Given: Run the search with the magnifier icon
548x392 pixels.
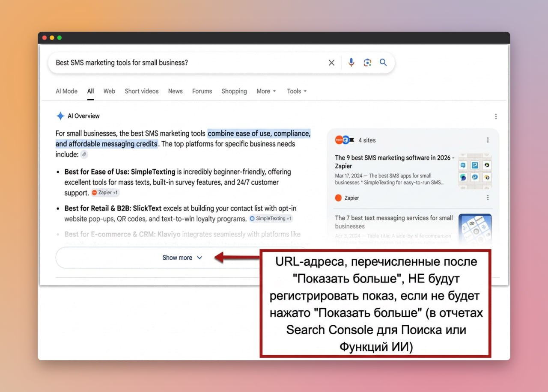Looking at the screenshot, I should pyautogui.click(x=383, y=62).
